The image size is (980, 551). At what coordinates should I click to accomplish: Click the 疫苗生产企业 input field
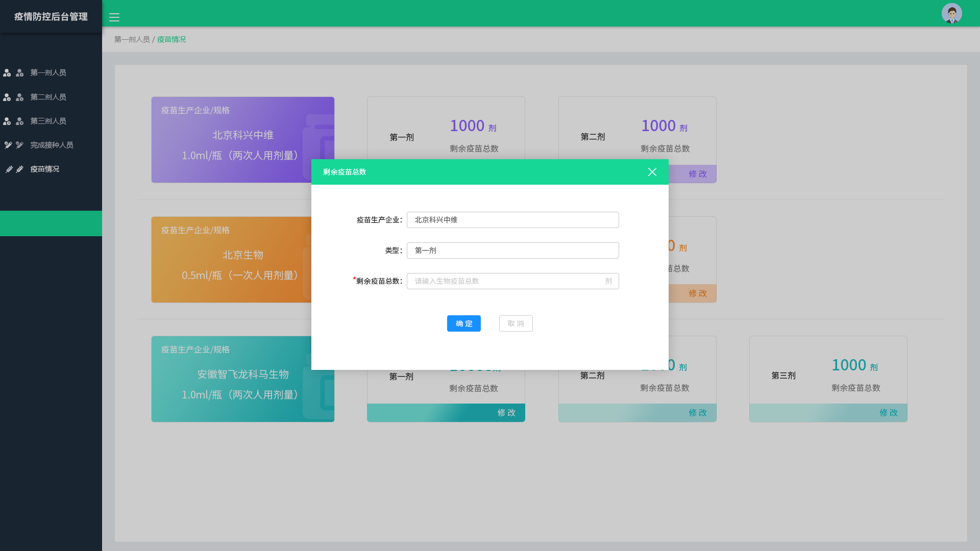pos(512,220)
